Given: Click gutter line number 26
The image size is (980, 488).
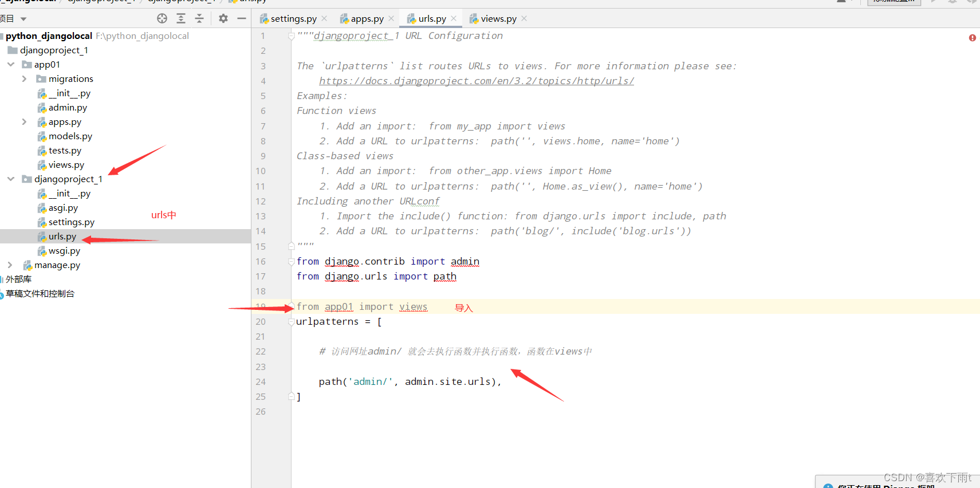Looking at the screenshot, I should (x=261, y=411).
